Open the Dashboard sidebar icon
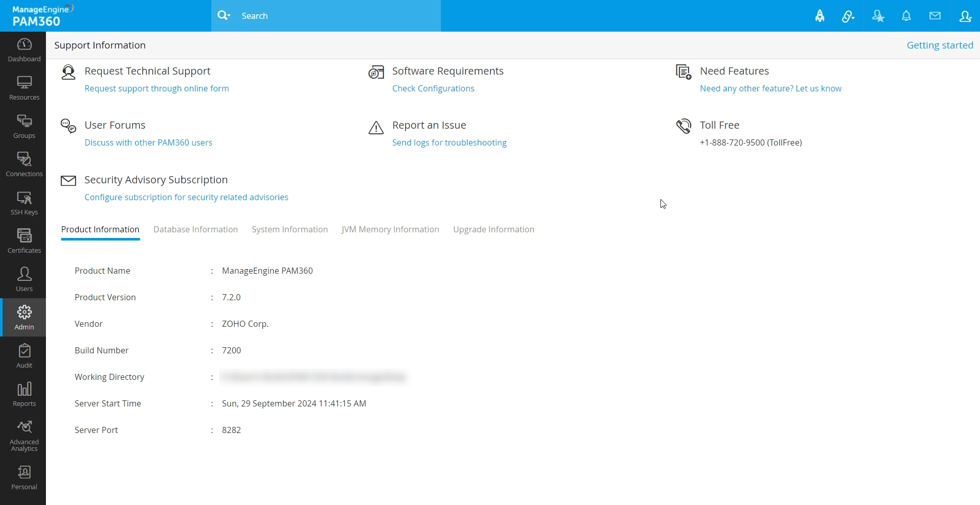The width and height of the screenshot is (980, 505). [x=24, y=50]
